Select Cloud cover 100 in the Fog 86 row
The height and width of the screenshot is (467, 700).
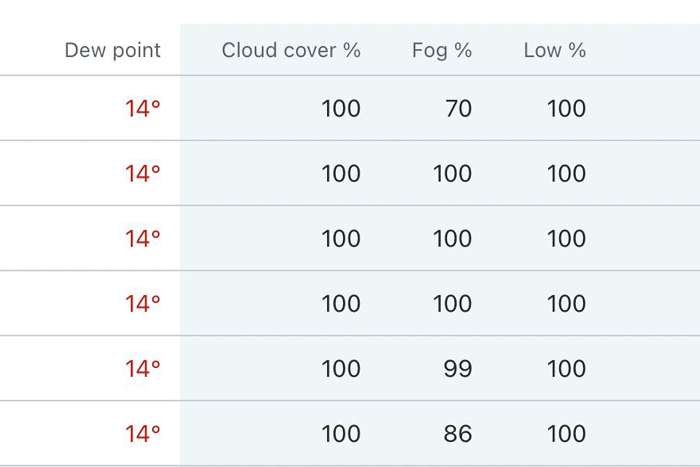341,434
